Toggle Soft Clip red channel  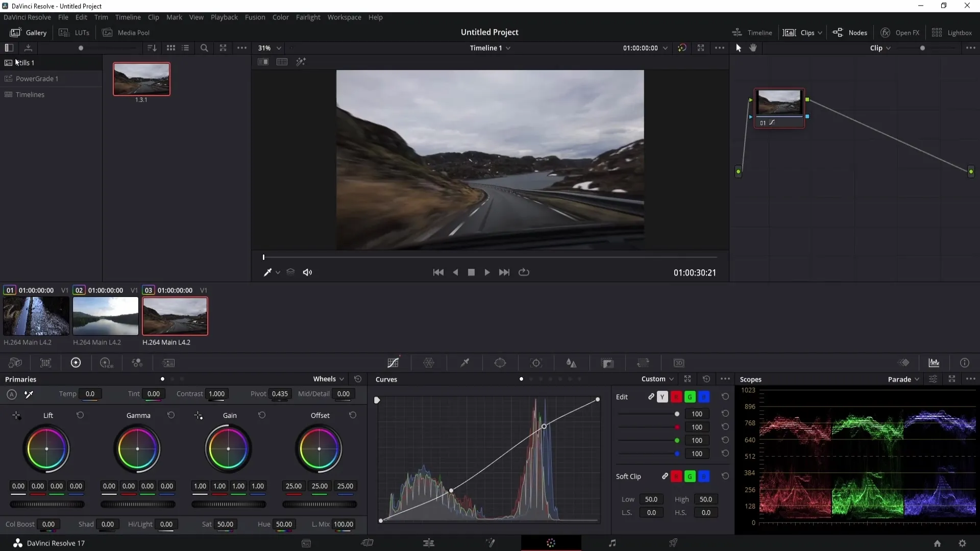point(676,477)
